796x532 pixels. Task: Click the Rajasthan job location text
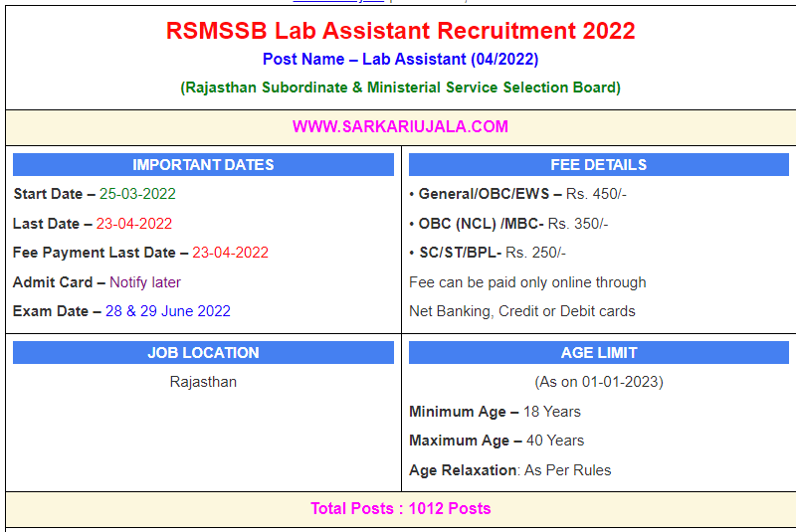click(x=203, y=382)
